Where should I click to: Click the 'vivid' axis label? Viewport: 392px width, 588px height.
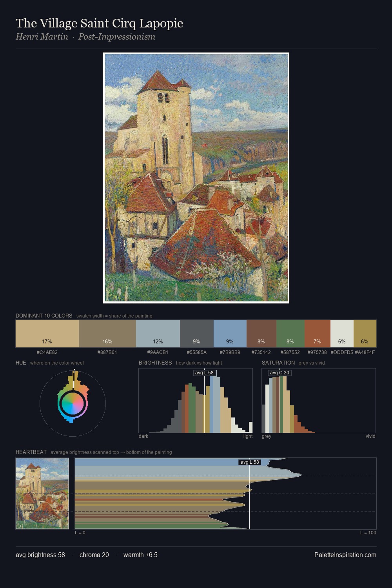[x=370, y=436]
